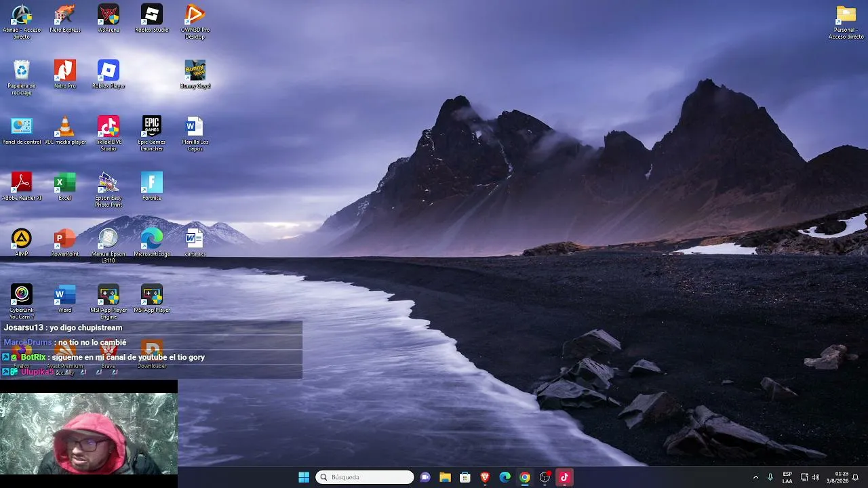Open Nitro Pro desktop shortcut
The width and height of the screenshot is (868, 488).
(65, 74)
